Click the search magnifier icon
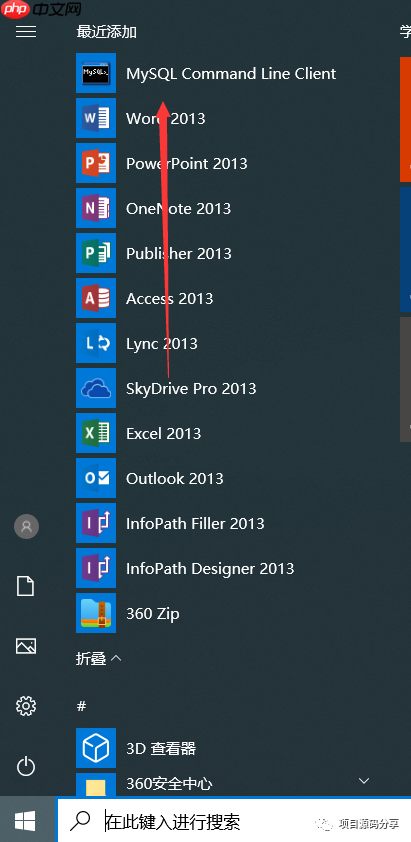Viewport: 411px width, 842px height. (x=81, y=820)
